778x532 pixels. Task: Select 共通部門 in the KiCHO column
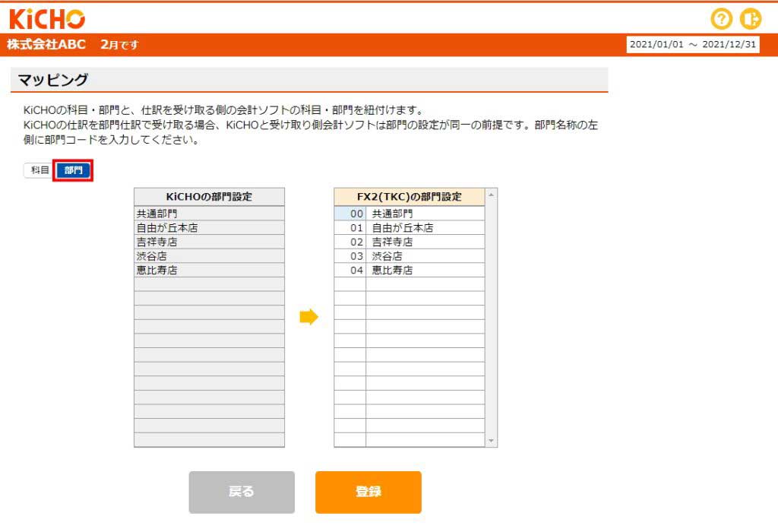pos(210,214)
